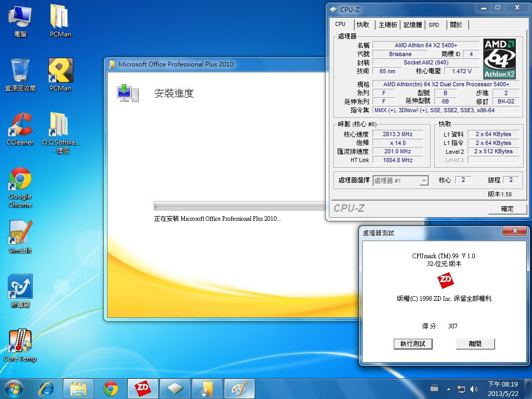Expand the processor selection dropdown in CPU-Z
The image size is (532, 399).
tap(424, 180)
